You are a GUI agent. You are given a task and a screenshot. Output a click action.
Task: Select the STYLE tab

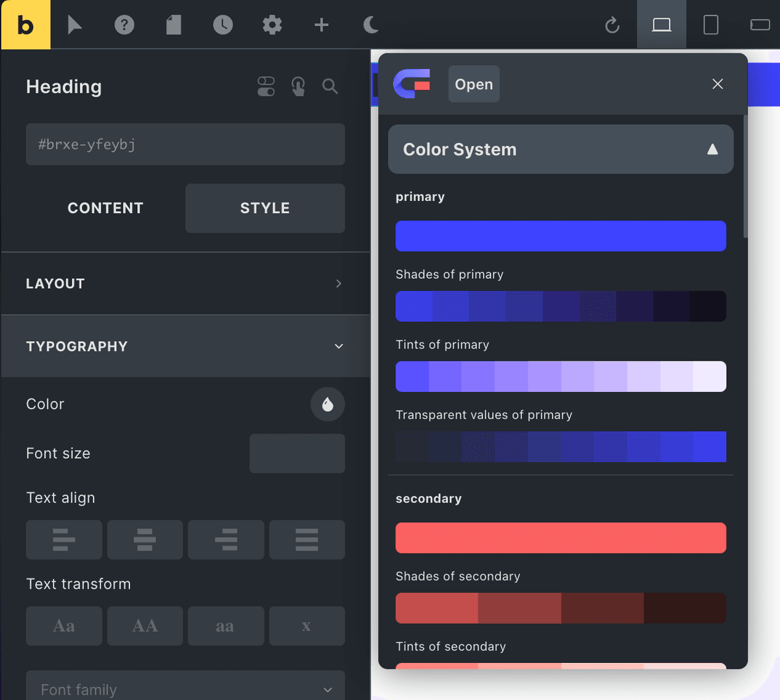pos(265,208)
